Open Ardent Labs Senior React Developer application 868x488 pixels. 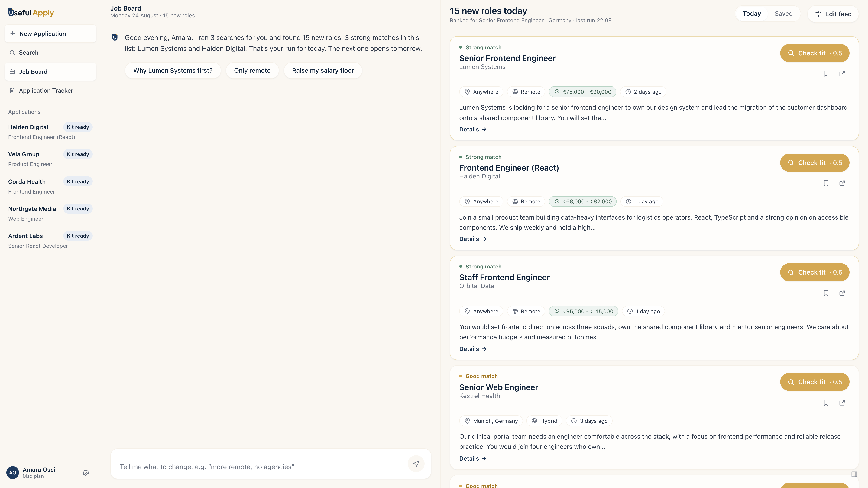(x=50, y=241)
